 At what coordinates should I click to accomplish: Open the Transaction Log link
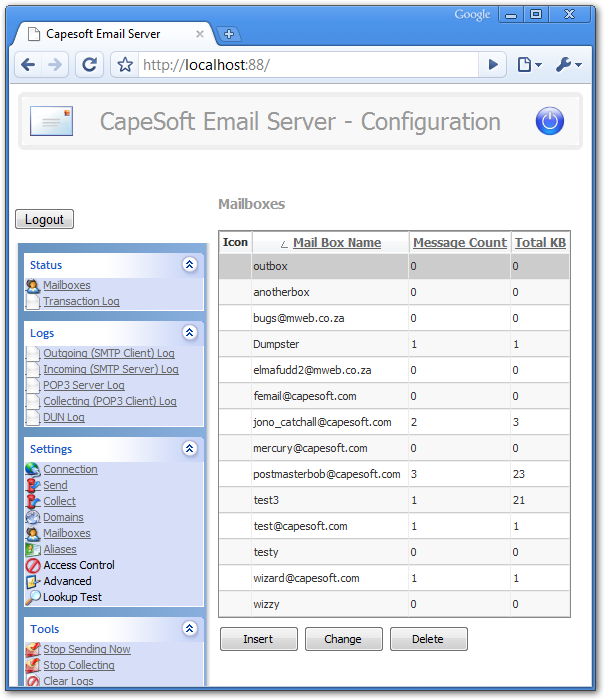point(81,301)
